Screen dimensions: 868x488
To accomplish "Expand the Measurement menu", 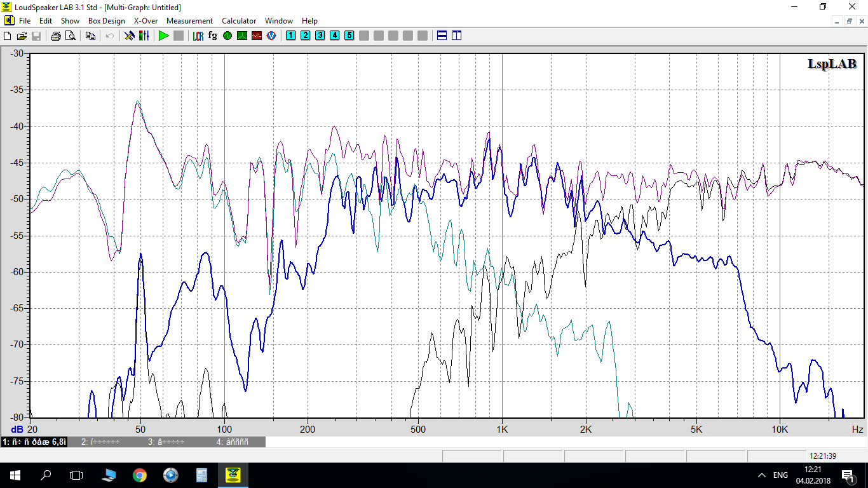I will (189, 21).
